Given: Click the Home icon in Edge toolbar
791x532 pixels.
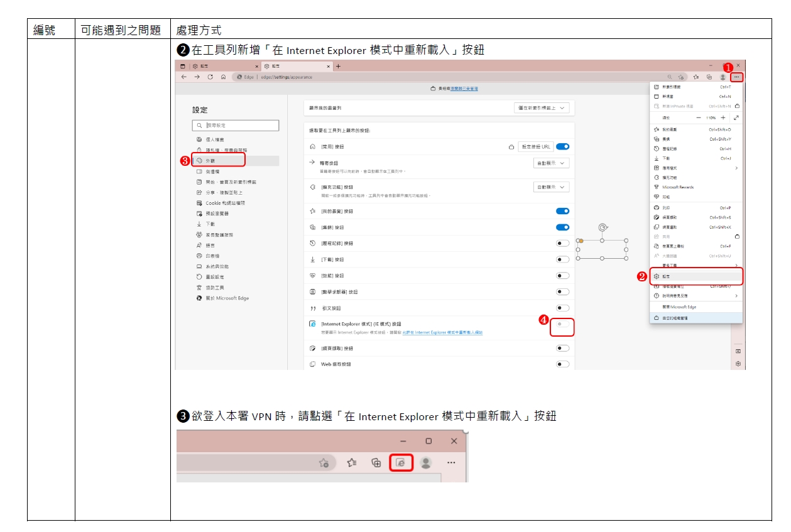Looking at the screenshot, I should 223,77.
